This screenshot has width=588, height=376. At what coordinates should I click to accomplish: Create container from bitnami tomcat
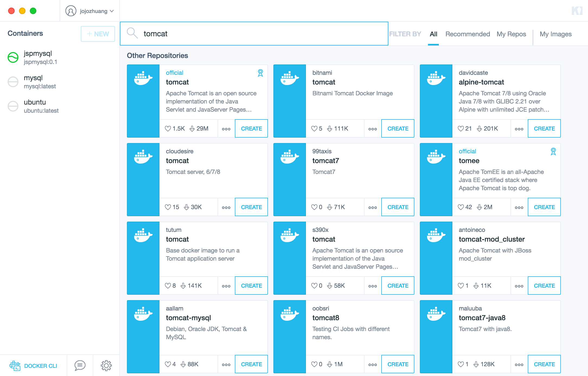tap(398, 128)
